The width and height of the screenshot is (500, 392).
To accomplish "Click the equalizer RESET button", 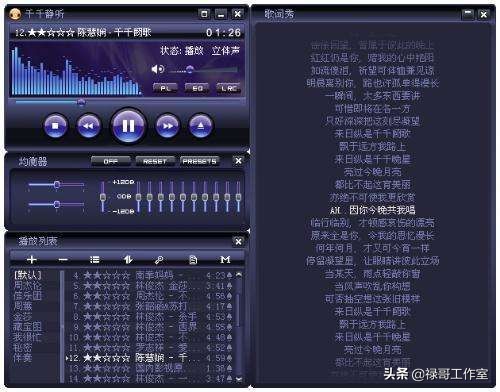I will coord(155,161).
